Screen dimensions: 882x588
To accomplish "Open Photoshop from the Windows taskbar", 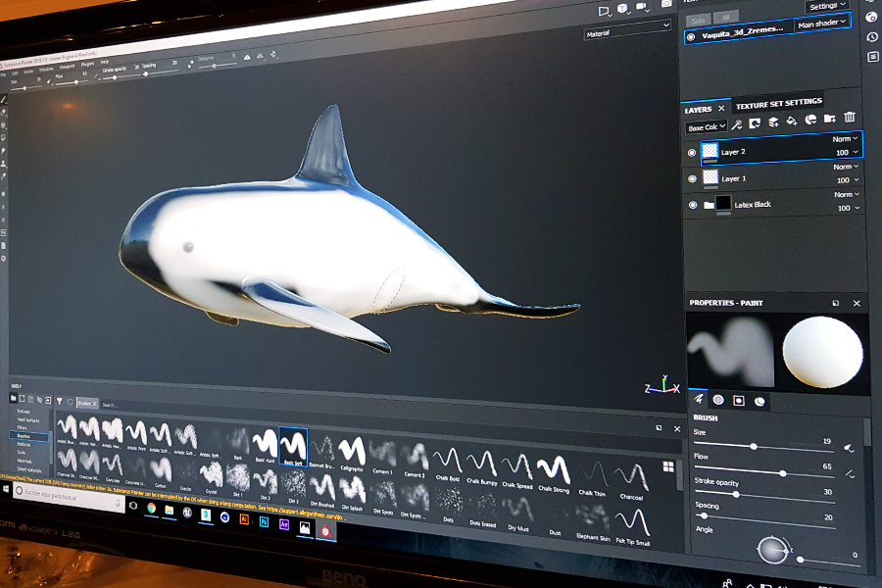I will click(x=265, y=519).
